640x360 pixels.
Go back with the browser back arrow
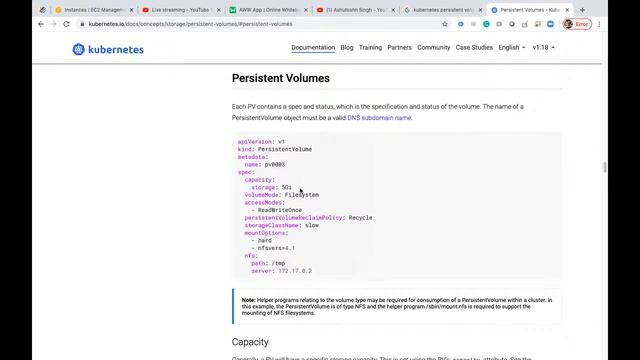(x=41, y=24)
